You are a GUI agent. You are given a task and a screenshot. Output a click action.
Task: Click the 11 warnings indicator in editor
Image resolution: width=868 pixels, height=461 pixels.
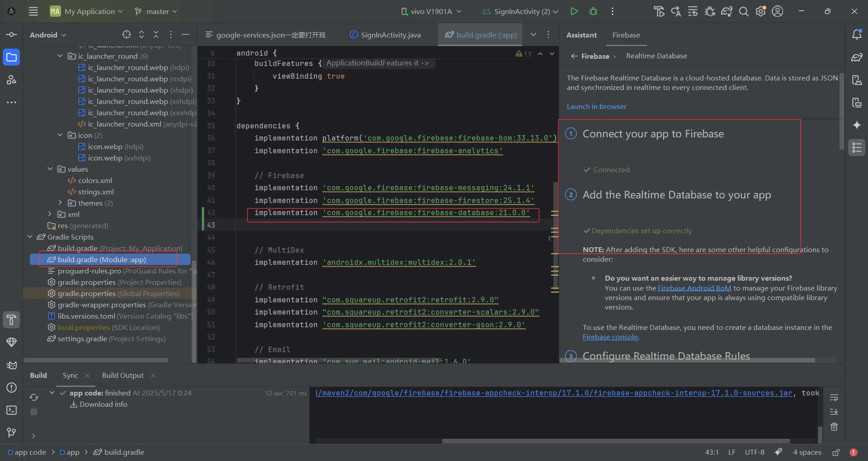[524, 54]
